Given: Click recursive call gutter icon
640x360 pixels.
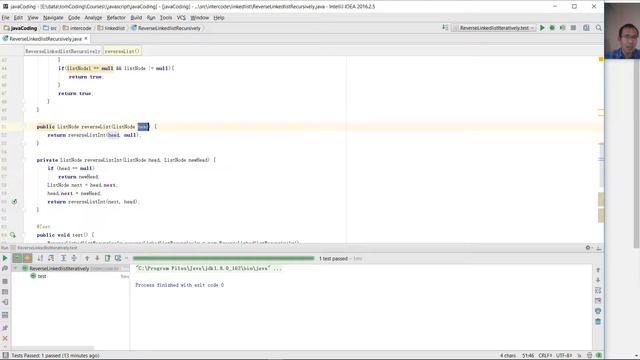Looking at the screenshot, I should pos(14,202).
